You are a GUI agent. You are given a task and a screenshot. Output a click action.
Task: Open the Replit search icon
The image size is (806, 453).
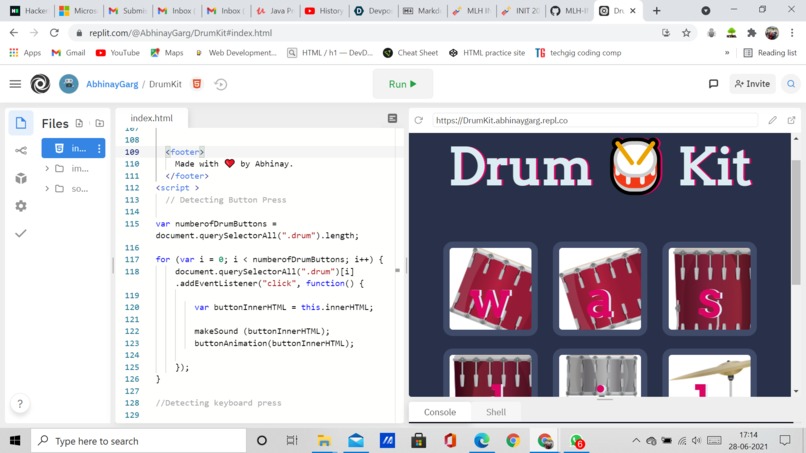791,84
